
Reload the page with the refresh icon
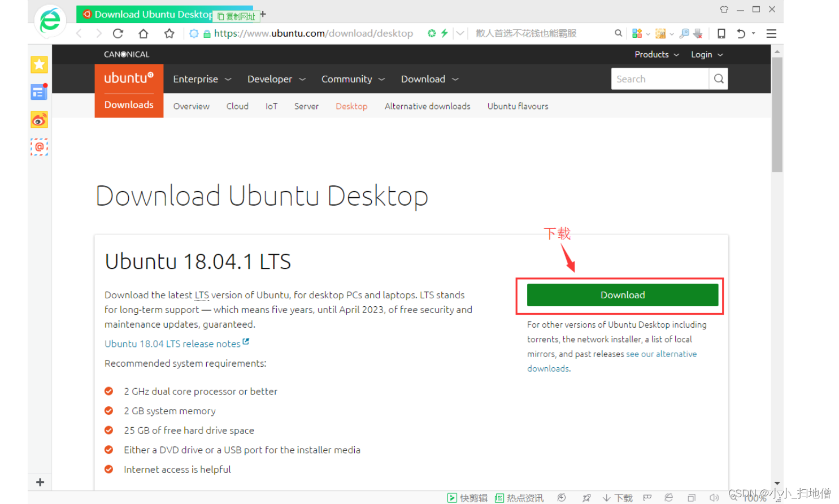pyautogui.click(x=118, y=33)
